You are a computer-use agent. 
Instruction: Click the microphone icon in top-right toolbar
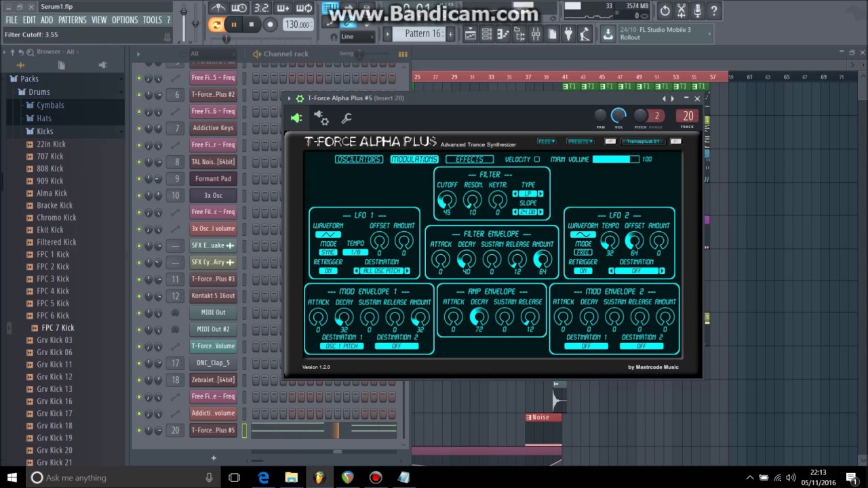click(697, 10)
